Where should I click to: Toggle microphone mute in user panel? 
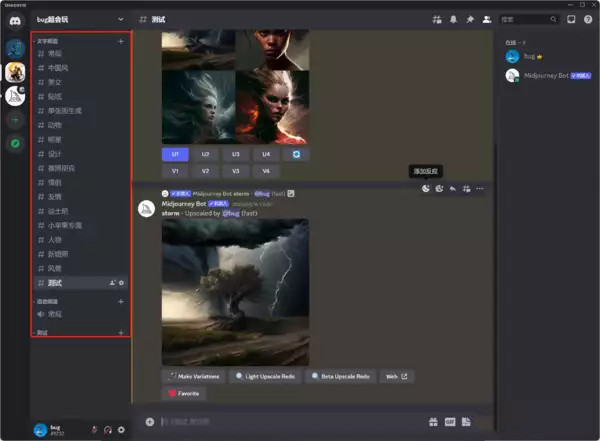(94, 430)
